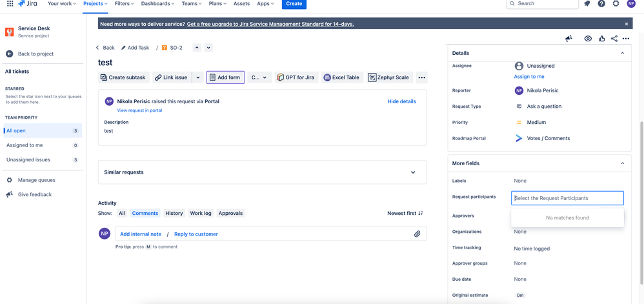This screenshot has height=304, width=644.
Task: Click the Back to project arrow icon
Action: click(x=10, y=54)
